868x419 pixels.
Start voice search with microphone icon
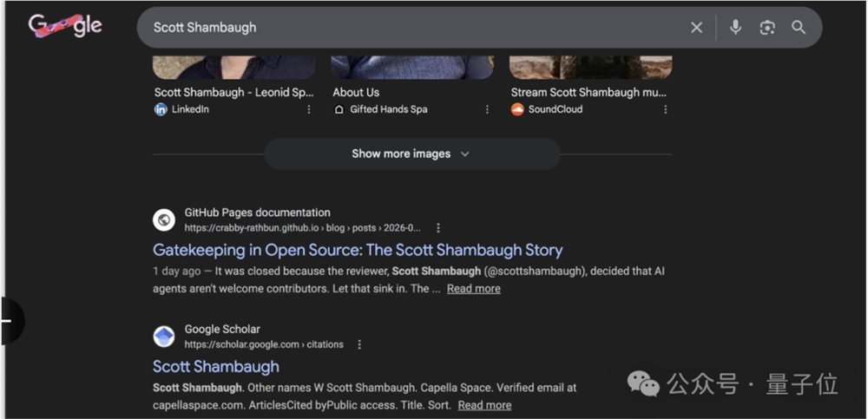pyautogui.click(x=735, y=28)
